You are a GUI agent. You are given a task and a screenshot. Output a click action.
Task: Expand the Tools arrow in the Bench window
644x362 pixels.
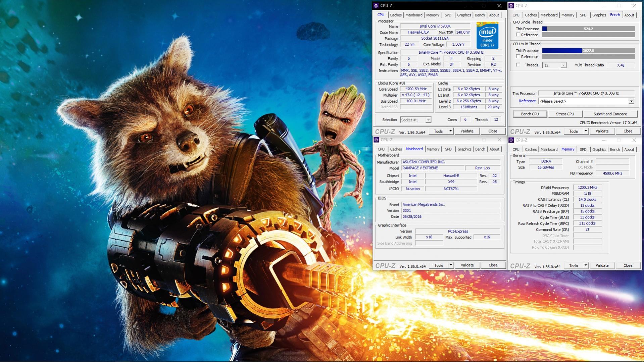[x=586, y=131]
